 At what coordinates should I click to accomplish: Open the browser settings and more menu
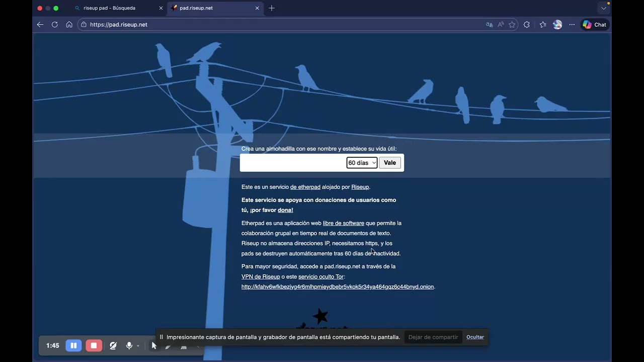(x=572, y=25)
